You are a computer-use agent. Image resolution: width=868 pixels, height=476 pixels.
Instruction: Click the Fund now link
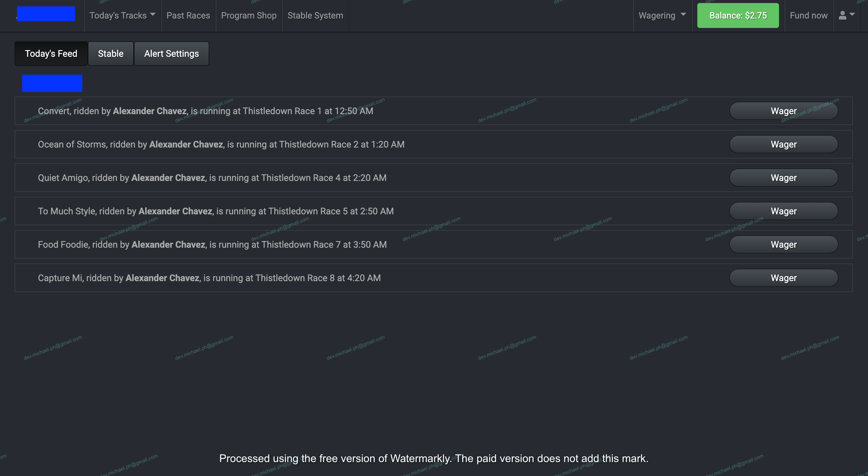(x=808, y=15)
